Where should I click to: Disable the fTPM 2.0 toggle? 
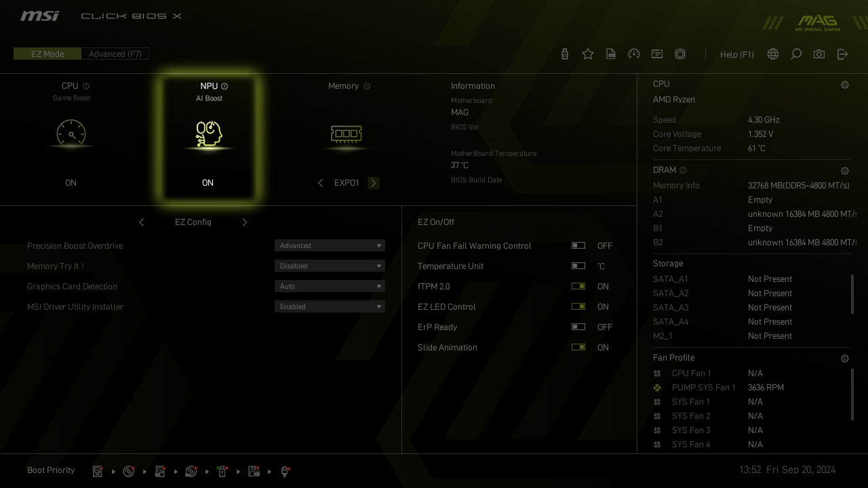tap(578, 287)
